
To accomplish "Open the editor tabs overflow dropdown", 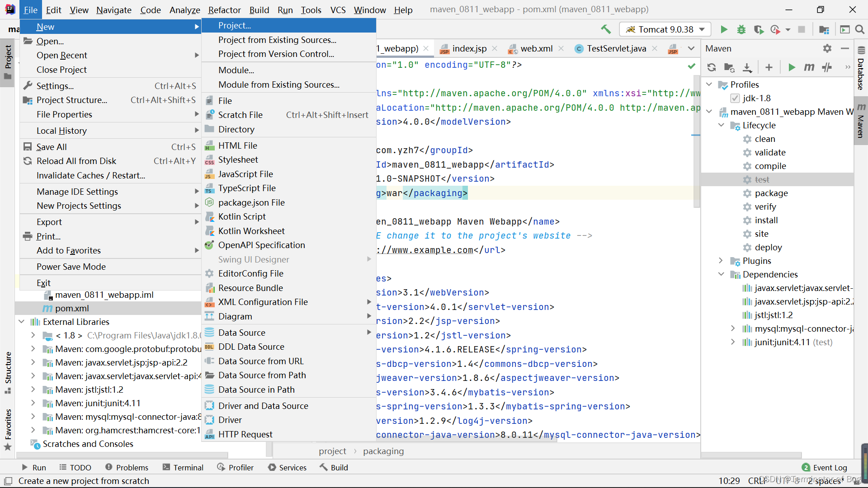I will pyautogui.click(x=691, y=48).
